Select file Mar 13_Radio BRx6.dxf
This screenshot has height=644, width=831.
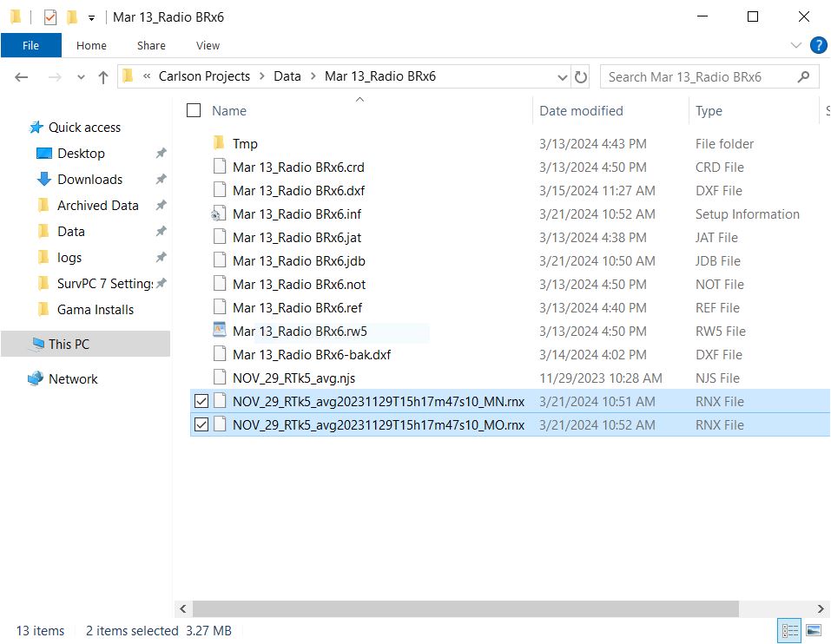(299, 191)
